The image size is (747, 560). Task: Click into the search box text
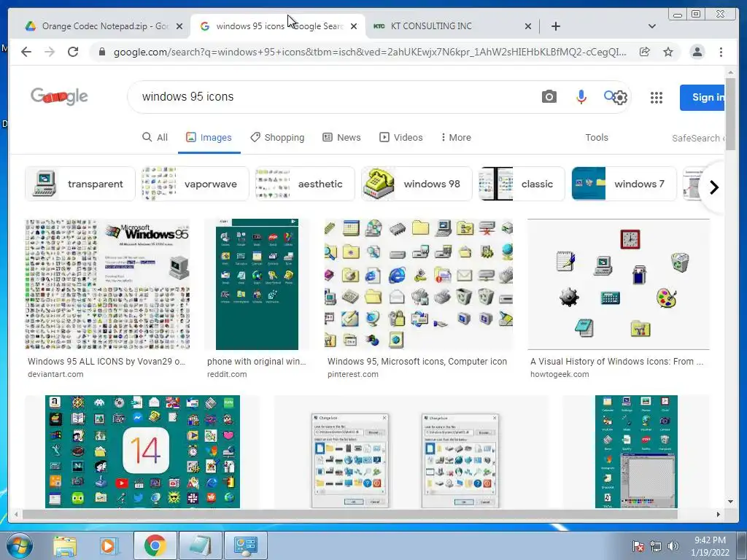pyautogui.click(x=187, y=97)
